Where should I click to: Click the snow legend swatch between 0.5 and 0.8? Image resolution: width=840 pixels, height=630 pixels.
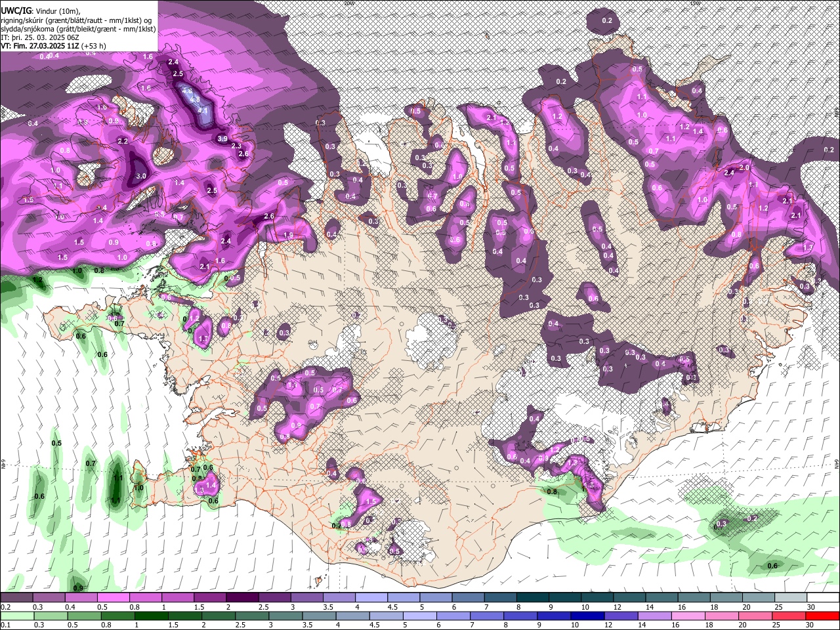point(113,598)
